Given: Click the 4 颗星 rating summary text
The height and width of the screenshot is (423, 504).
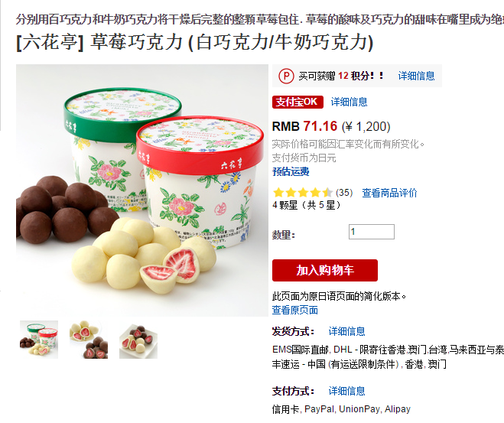Looking at the screenshot, I should pyautogui.click(x=307, y=205).
